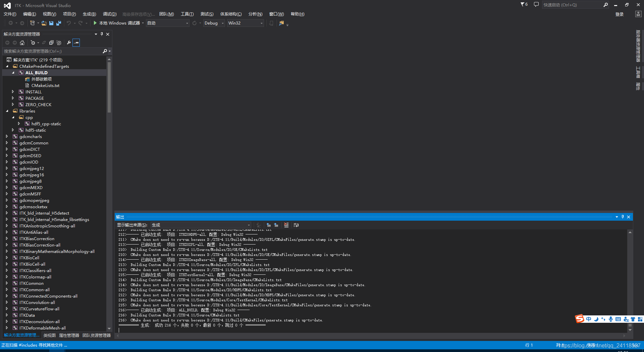Expand the gdcmCommon project node
The width and height of the screenshot is (644, 352).
pyautogui.click(x=7, y=143)
